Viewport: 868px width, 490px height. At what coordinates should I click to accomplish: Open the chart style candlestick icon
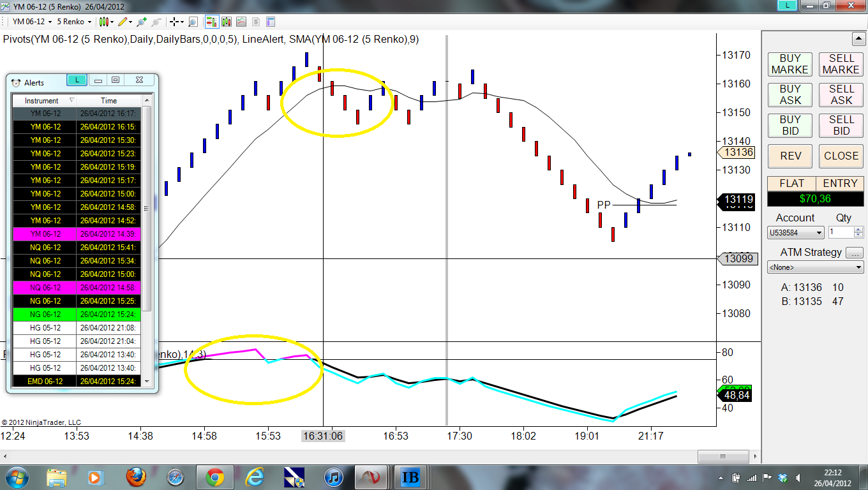pos(104,22)
